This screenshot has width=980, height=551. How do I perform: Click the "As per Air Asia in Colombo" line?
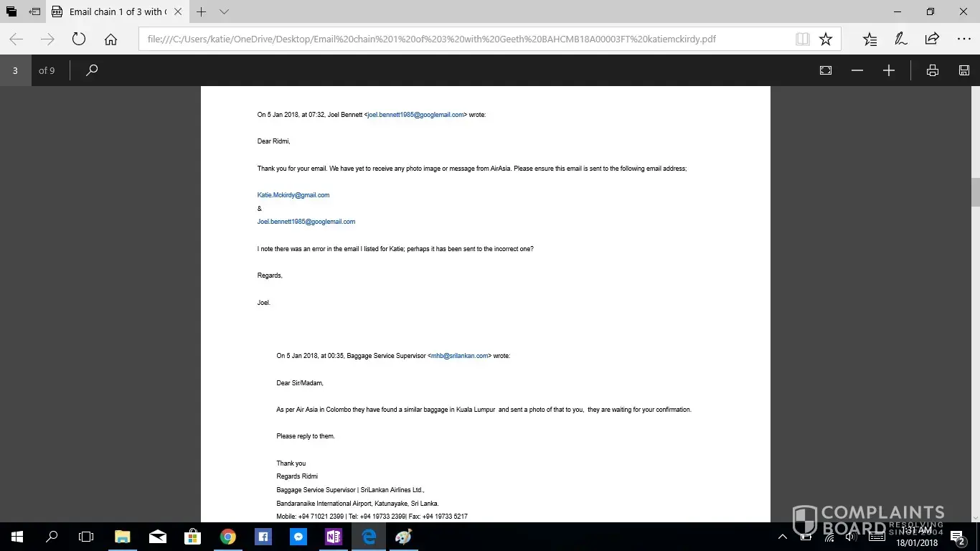pos(484,410)
